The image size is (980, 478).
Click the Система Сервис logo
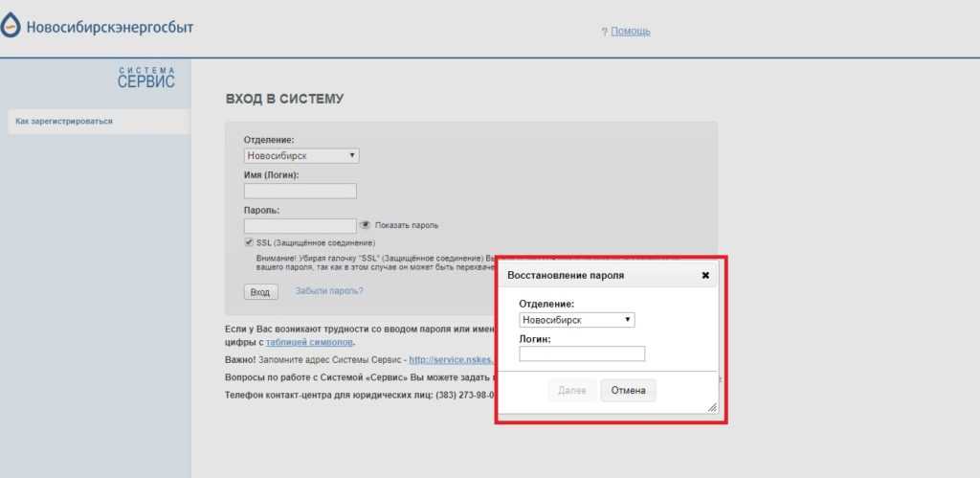(146, 78)
